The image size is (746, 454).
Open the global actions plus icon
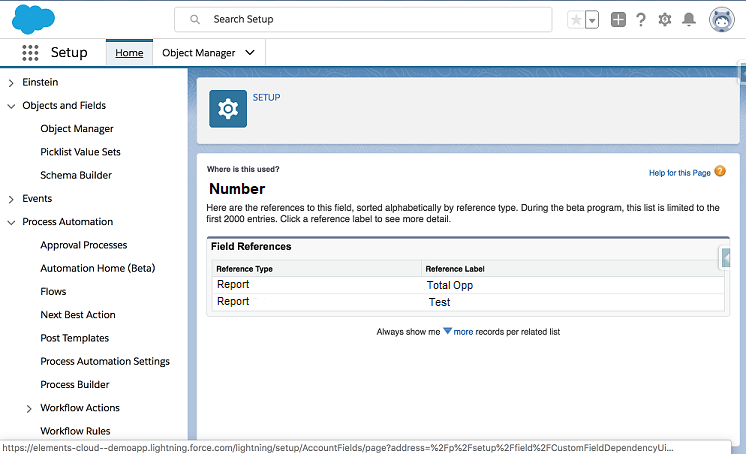pos(618,20)
